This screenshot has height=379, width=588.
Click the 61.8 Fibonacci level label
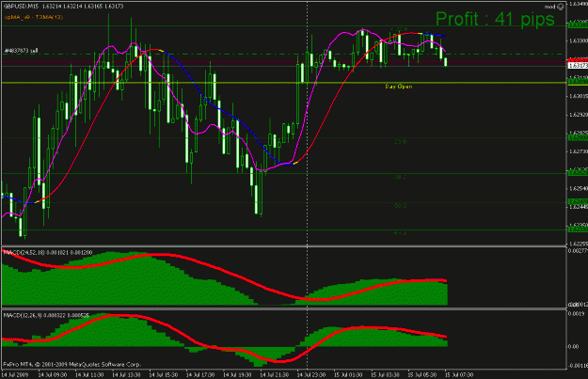coord(399,233)
